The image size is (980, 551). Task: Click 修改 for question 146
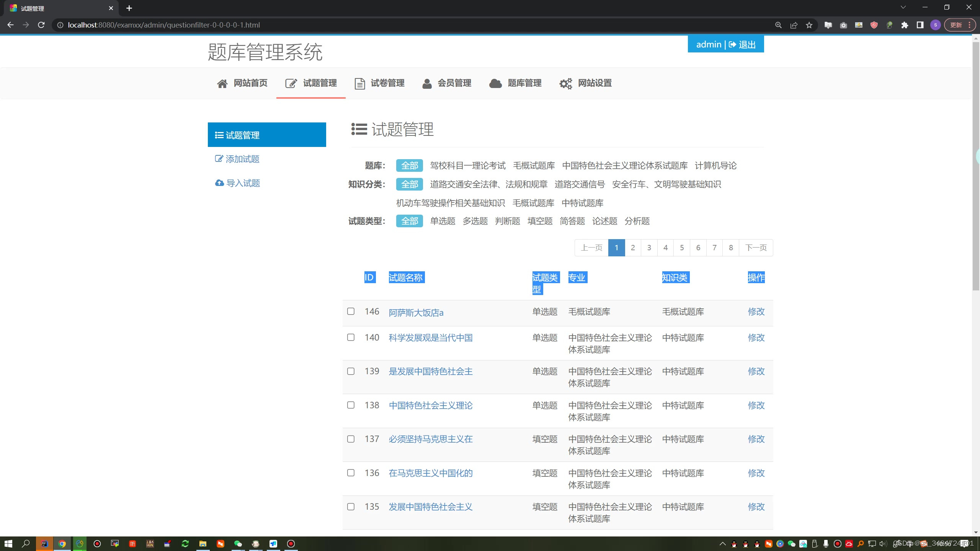(756, 312)
